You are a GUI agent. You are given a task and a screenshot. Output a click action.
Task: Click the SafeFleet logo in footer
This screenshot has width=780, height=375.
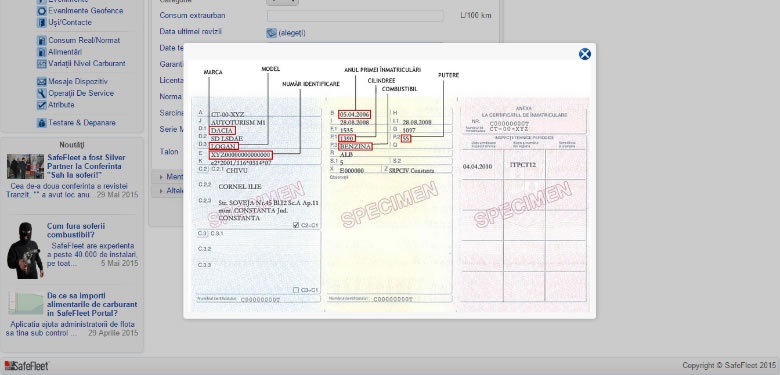point(26,366)
